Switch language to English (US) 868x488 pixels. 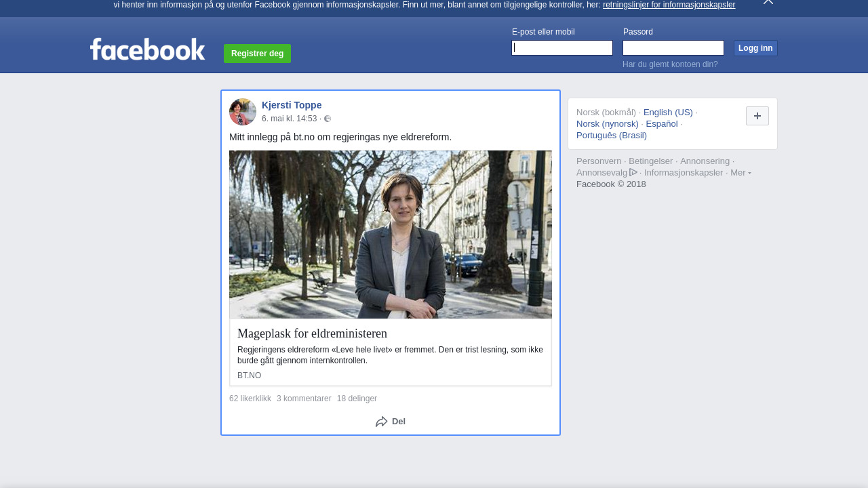tap(668, 113)
